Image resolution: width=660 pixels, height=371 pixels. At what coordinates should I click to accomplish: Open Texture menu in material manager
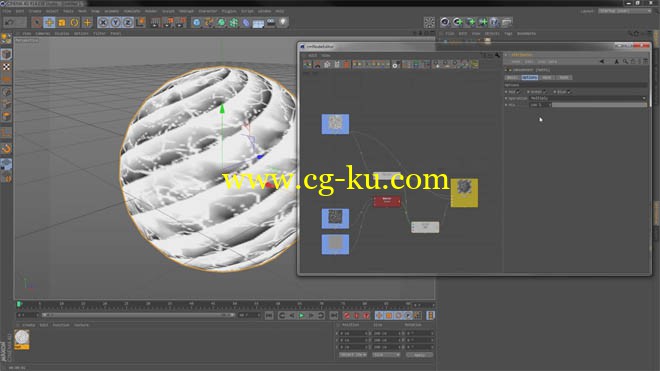(82, 325)
